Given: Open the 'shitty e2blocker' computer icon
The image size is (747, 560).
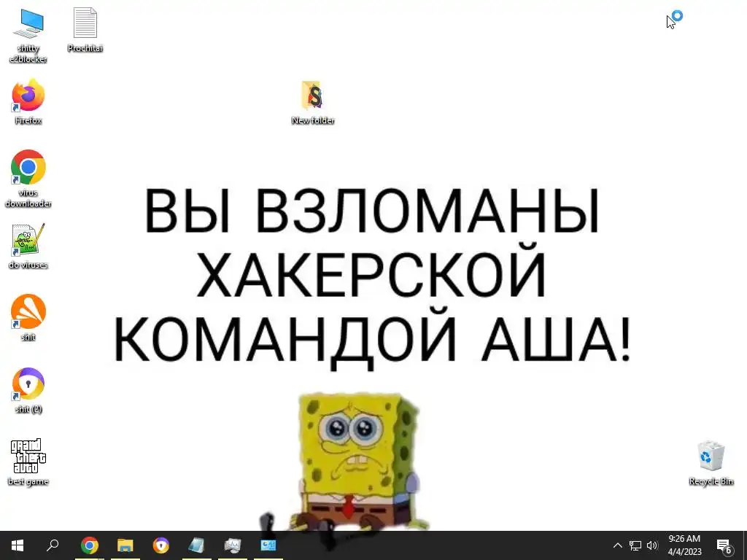Looking at the screenshot, I should [x=28, y=35].
